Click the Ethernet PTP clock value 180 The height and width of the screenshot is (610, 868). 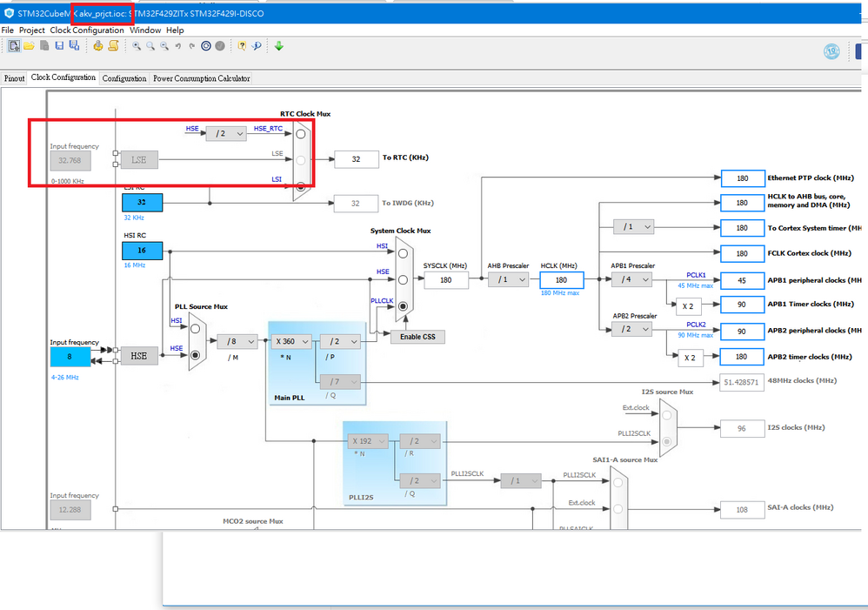coord(743,178)
